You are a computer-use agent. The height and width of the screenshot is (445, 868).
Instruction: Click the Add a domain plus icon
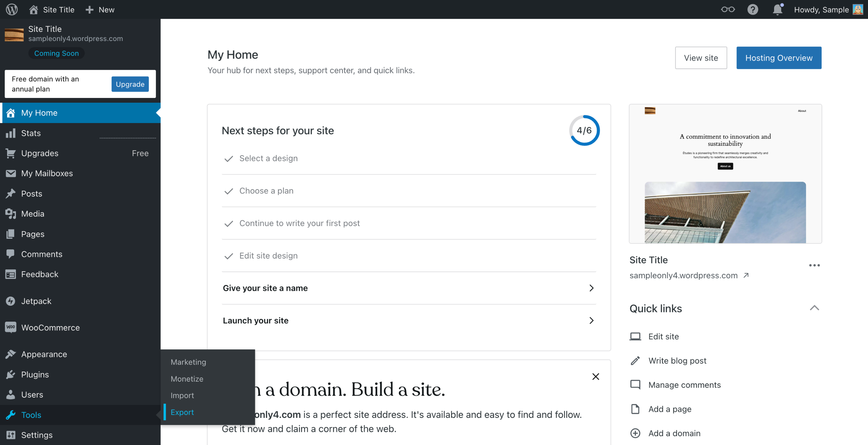pyautogui.click(x=635, y=433)
